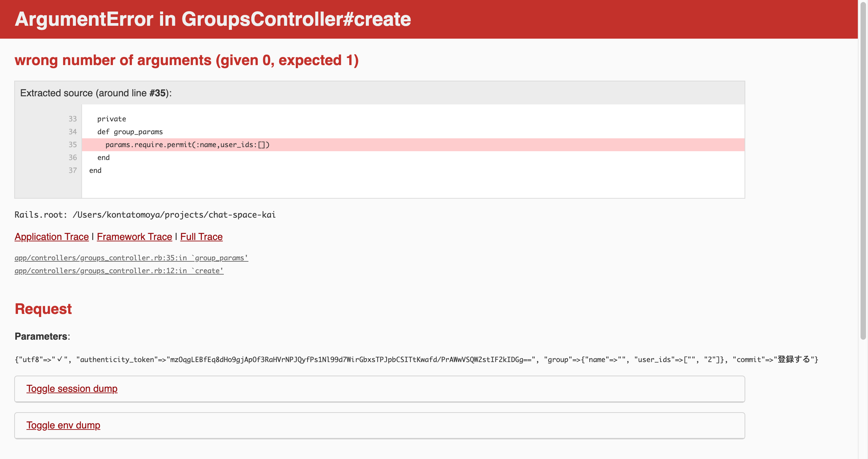Toggle session dump
The width and height of the screenshot is (868, 459).
click(72, 388)
